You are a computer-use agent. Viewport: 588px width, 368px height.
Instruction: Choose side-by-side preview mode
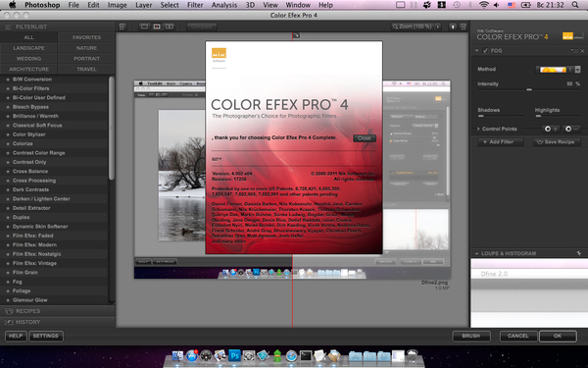click(x=170, y=26)
